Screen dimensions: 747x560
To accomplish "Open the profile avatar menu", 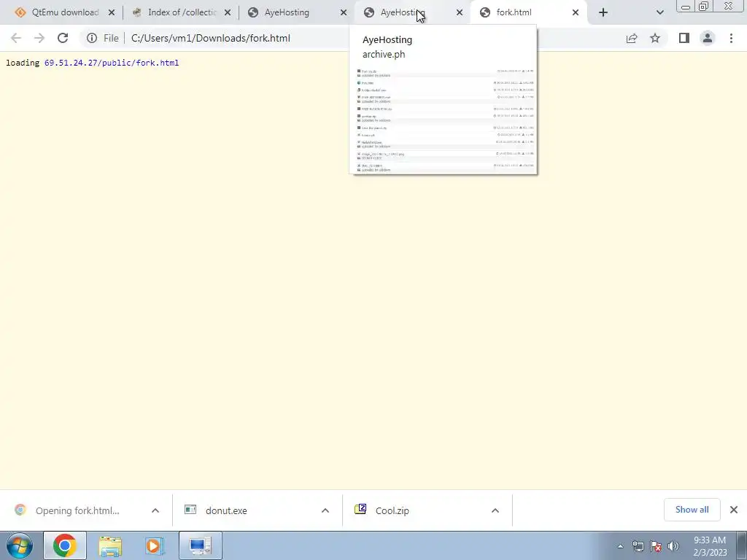I will coord(708,38).
